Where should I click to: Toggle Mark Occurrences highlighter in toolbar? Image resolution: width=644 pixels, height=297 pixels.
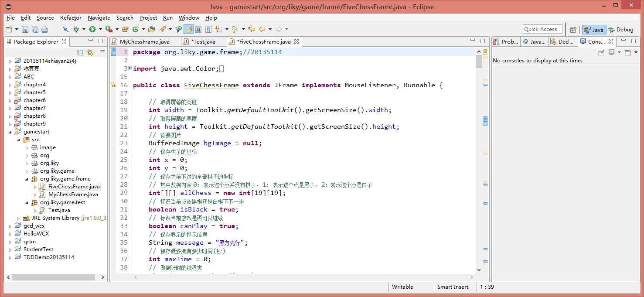[189, 29]
